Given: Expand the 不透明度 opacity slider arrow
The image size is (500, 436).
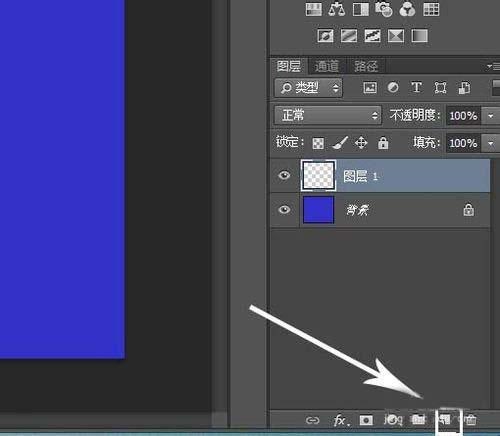Looking at the screenshot, I should pos(491,116).
